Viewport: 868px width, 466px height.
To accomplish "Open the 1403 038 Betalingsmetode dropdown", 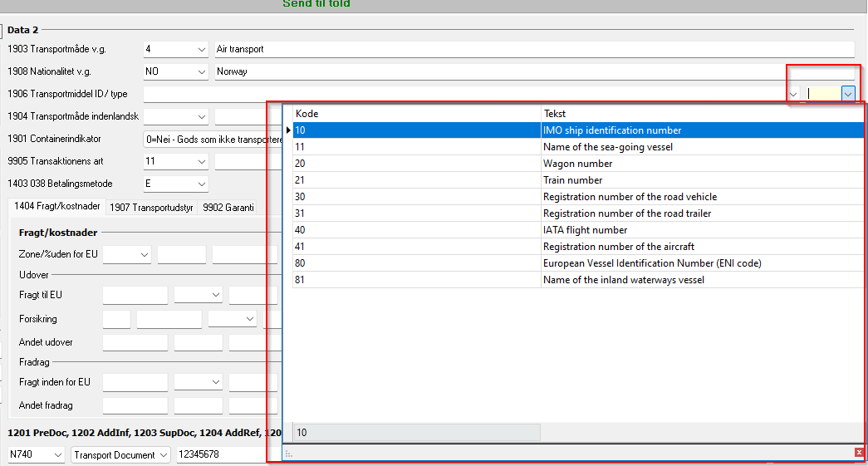I will pyautogui.click(x=201, y=184).
